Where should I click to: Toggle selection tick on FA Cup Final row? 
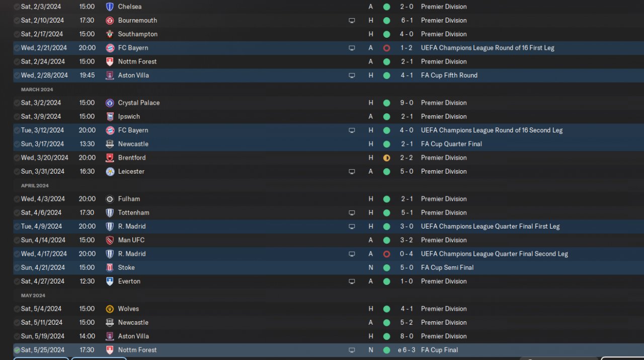pyautogui.click(x=17, y=350)
